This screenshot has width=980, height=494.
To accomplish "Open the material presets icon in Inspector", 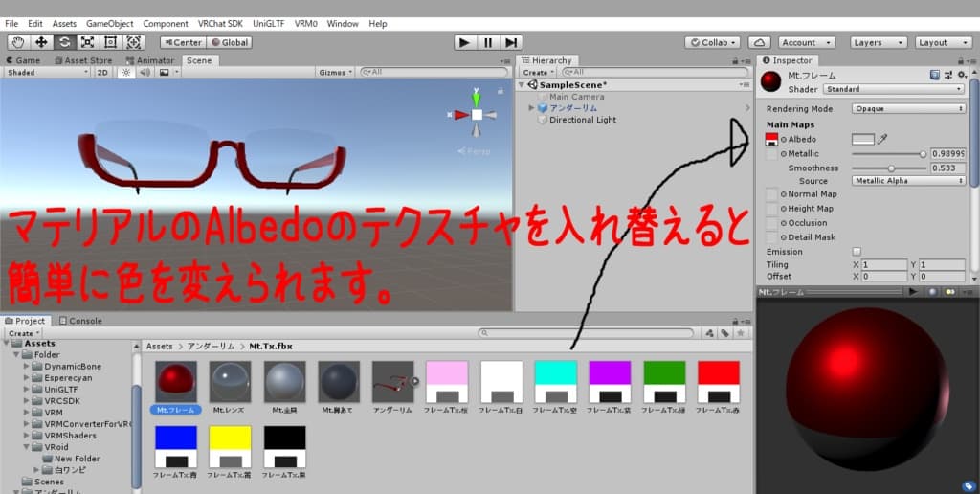I will [948, 75].
